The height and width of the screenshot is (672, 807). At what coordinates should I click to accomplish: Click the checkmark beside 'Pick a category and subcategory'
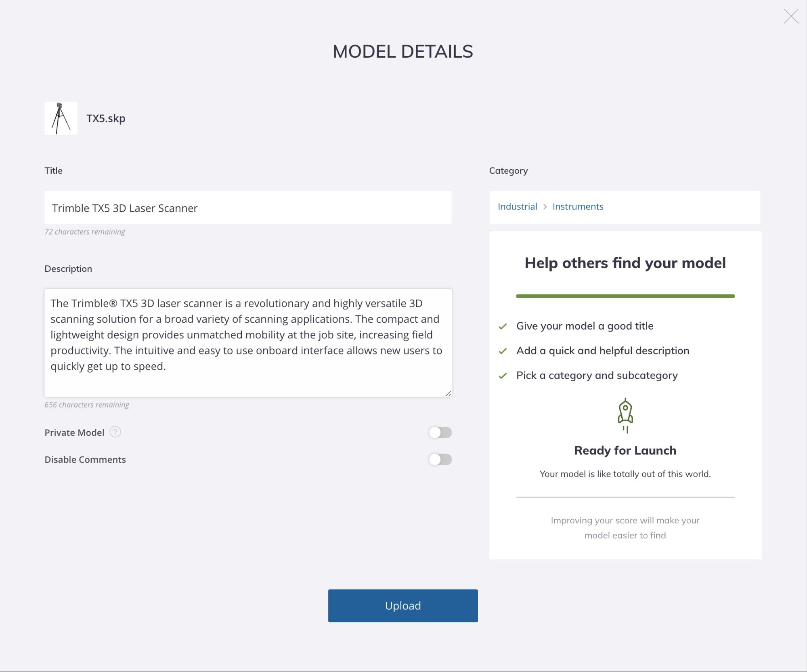pyautogui.click(x=503, y=376)
